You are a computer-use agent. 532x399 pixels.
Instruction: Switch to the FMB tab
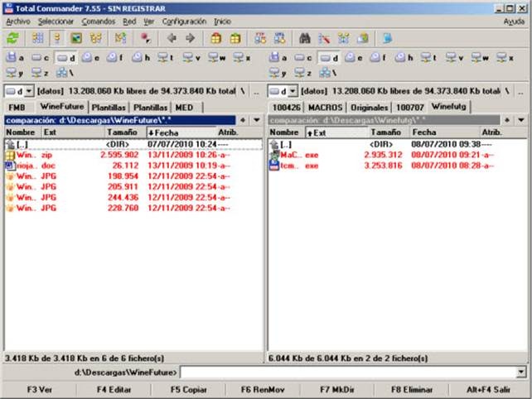click(x=17, y=107)
